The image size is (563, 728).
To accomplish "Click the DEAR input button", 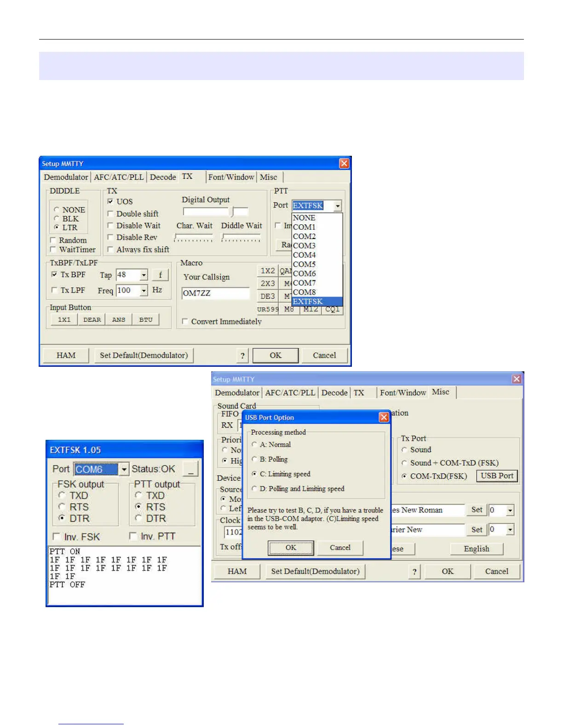I will pos(92,319).
